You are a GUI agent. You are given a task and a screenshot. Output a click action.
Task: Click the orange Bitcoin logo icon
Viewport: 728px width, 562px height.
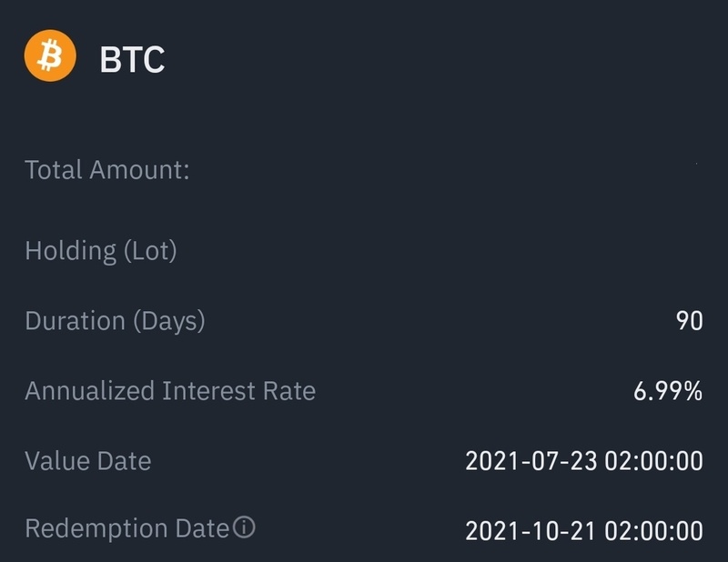pos(50,56)
